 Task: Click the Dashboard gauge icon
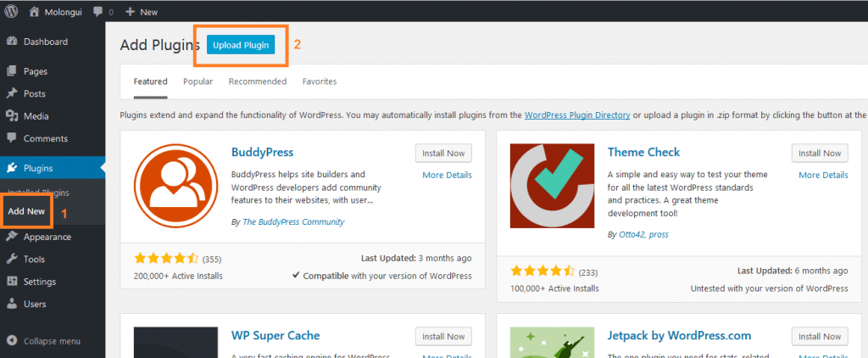[12, 42]
